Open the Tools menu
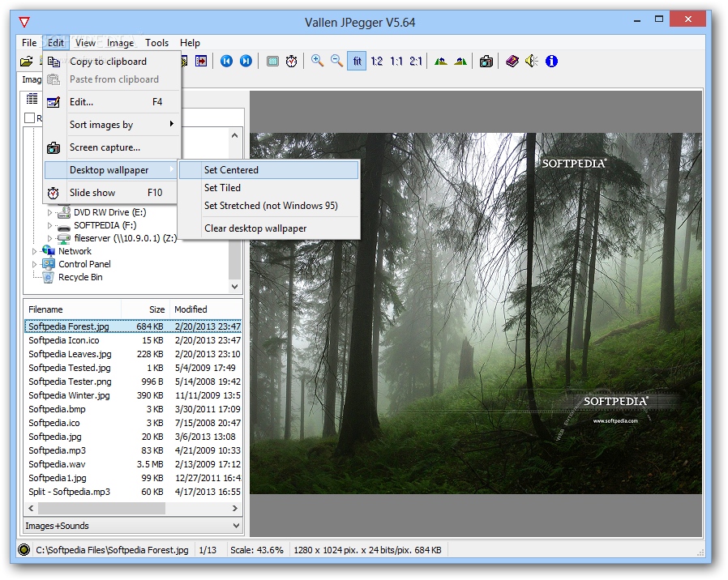The image size is (728, 580). click(156, 43)
